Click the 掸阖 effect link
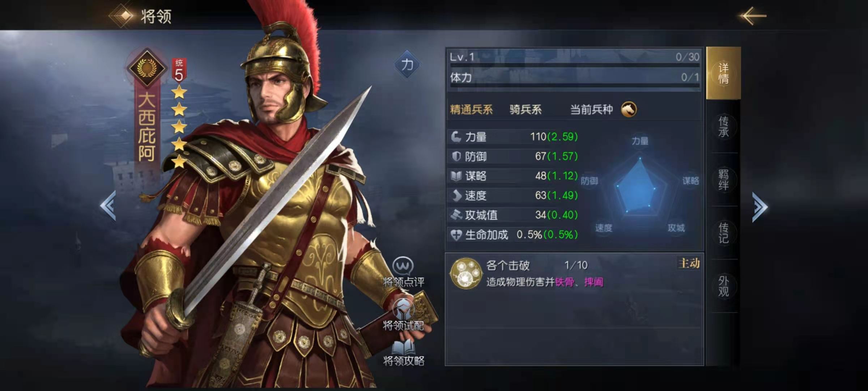 point(594,282)
